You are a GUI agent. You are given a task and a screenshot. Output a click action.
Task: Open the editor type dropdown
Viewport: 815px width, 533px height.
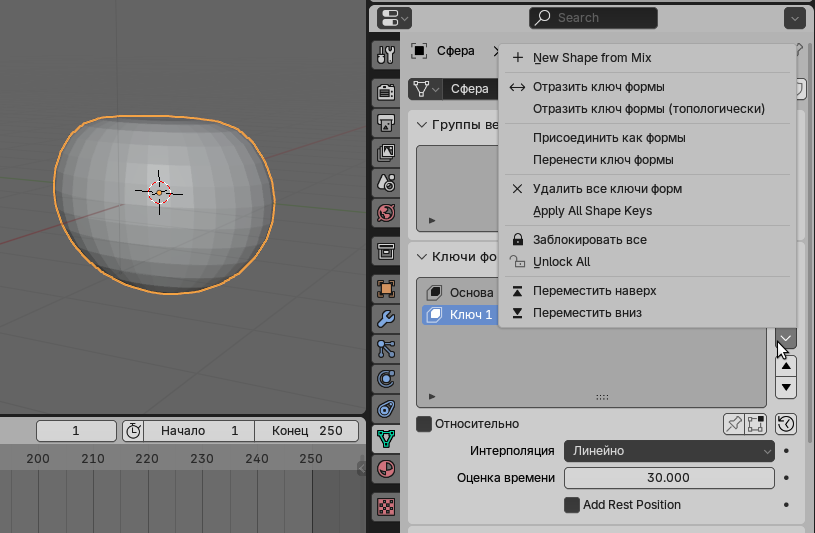coord(394,18)
